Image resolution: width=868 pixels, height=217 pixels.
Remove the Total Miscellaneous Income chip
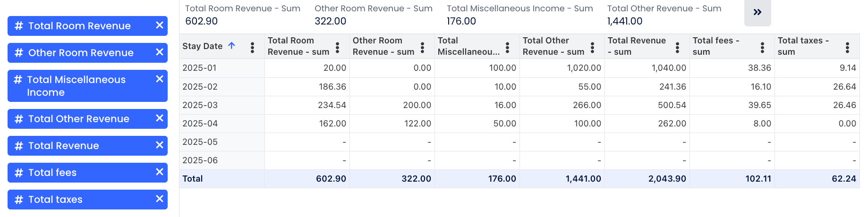(x=159, y=79)
